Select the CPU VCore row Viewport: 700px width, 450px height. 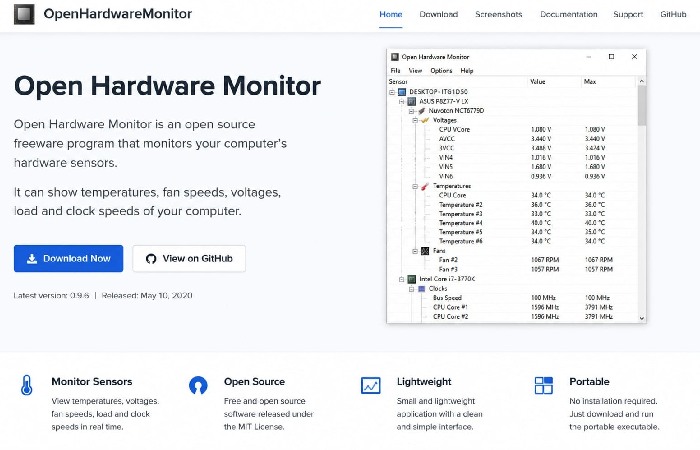coord(513,129)
